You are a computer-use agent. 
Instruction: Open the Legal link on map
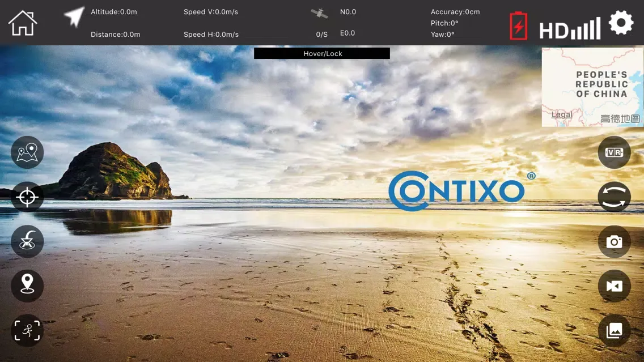coord(561,115)
